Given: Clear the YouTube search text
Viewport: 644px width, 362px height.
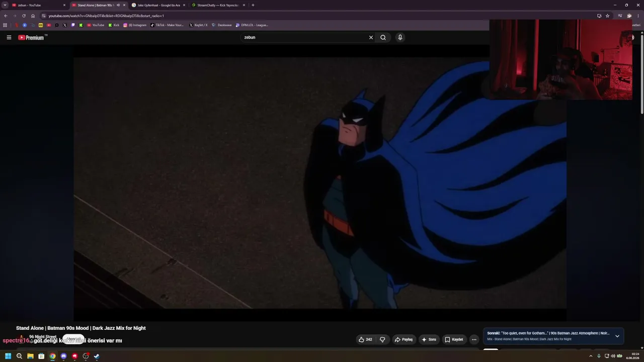Looking at the screenshot, I should click(x=371, y=37).
